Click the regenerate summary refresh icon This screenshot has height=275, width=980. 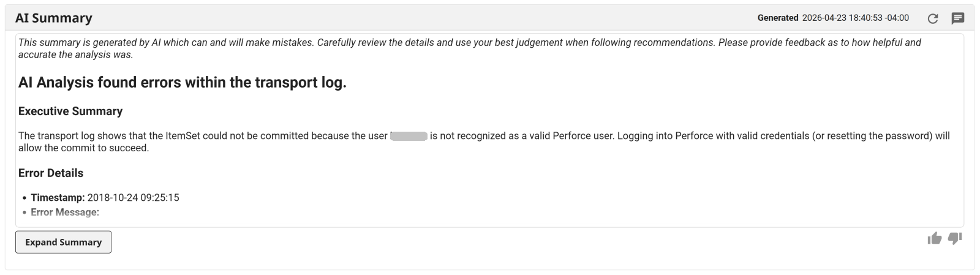coord(933,18)
